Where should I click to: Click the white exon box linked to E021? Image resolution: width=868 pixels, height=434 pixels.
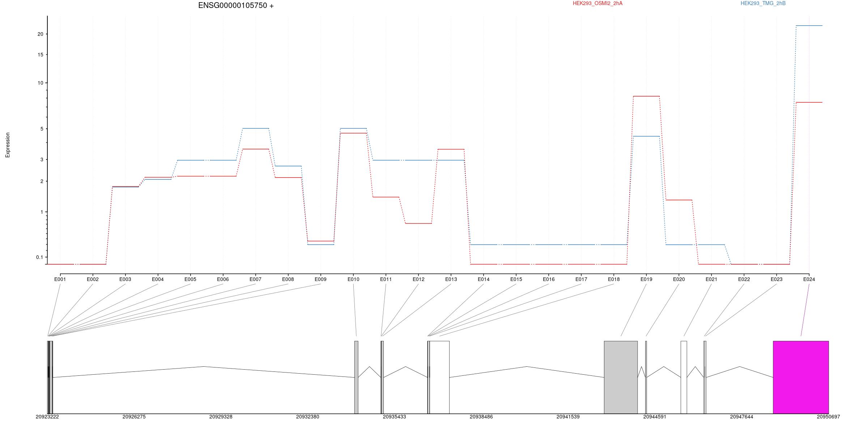click(684, 377)
